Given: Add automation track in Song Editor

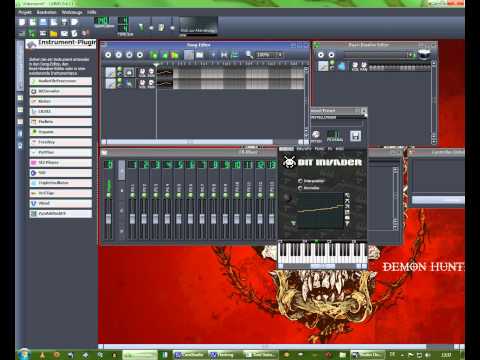Looking at the screenshot, I should click(174, 55).
